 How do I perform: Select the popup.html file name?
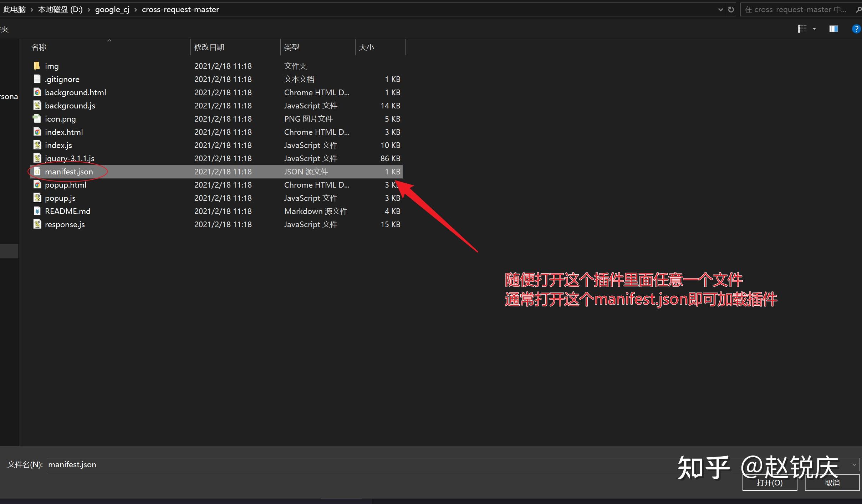66,185
